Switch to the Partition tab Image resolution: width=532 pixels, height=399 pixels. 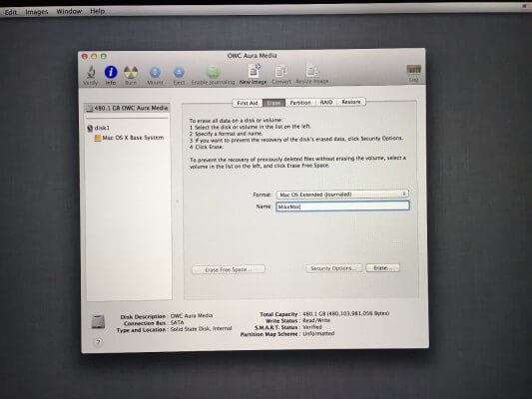coord(300,102)
